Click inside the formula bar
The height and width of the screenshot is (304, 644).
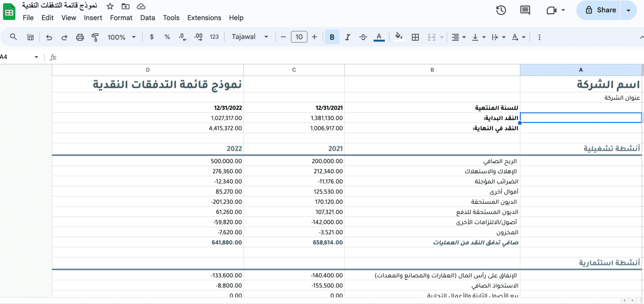click(293, 57)
